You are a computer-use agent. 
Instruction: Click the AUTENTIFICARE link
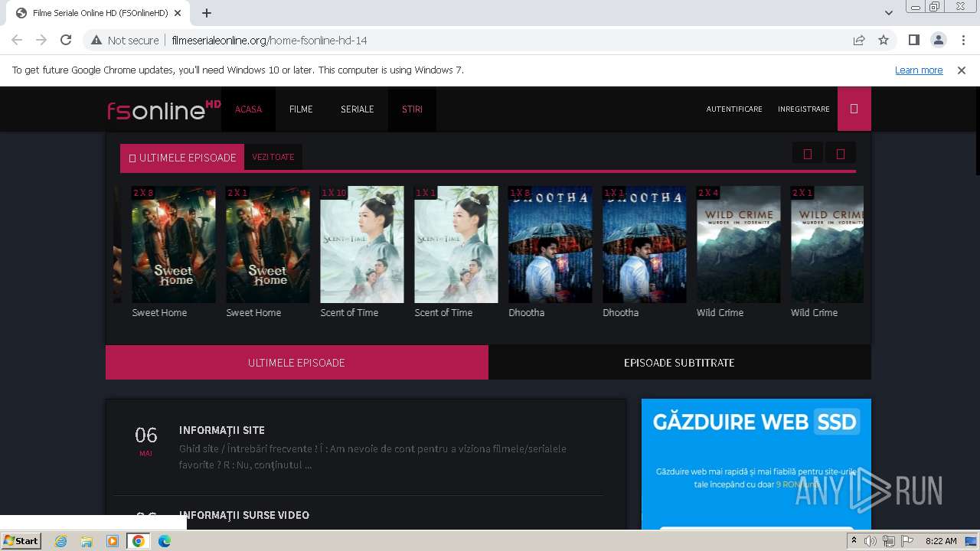click(x=734, y=109)
